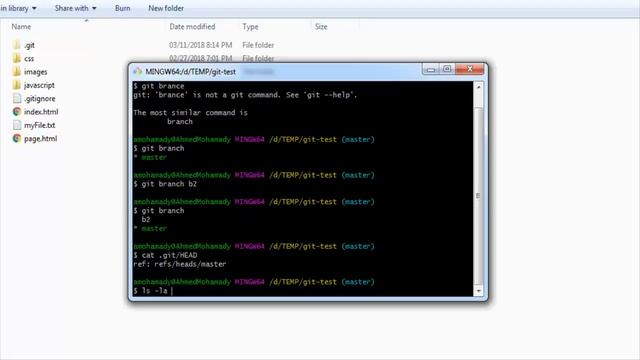
Task: Click the 'git branch b2' command line
Action: pos(165,184)
